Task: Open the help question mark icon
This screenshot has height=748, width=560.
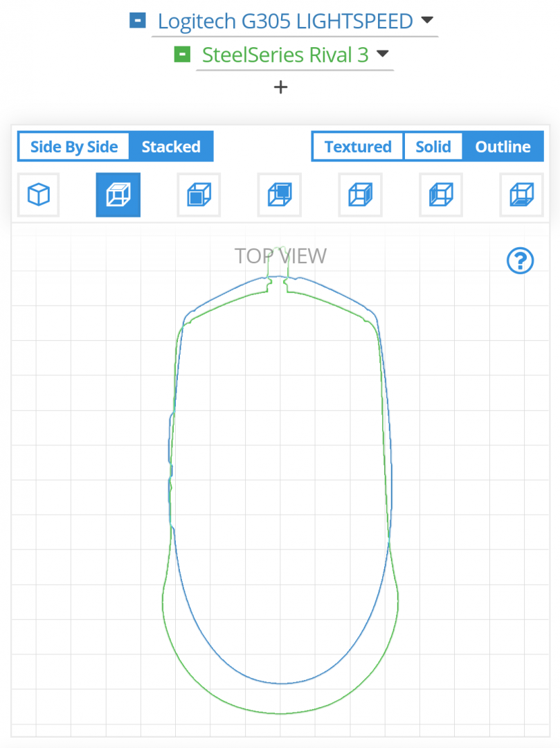Action: coord(520,260)
